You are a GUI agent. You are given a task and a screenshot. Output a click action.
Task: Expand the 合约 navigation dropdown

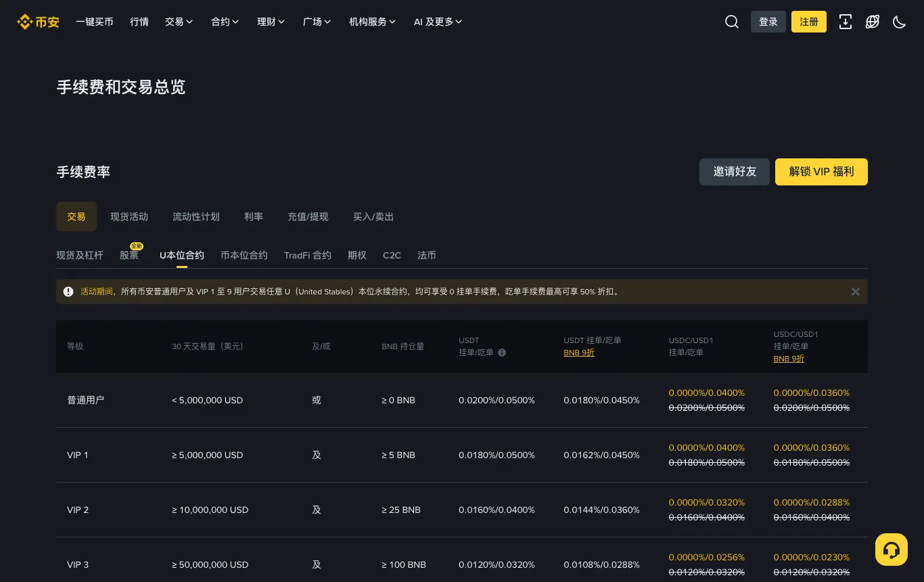tap(225, 22)
